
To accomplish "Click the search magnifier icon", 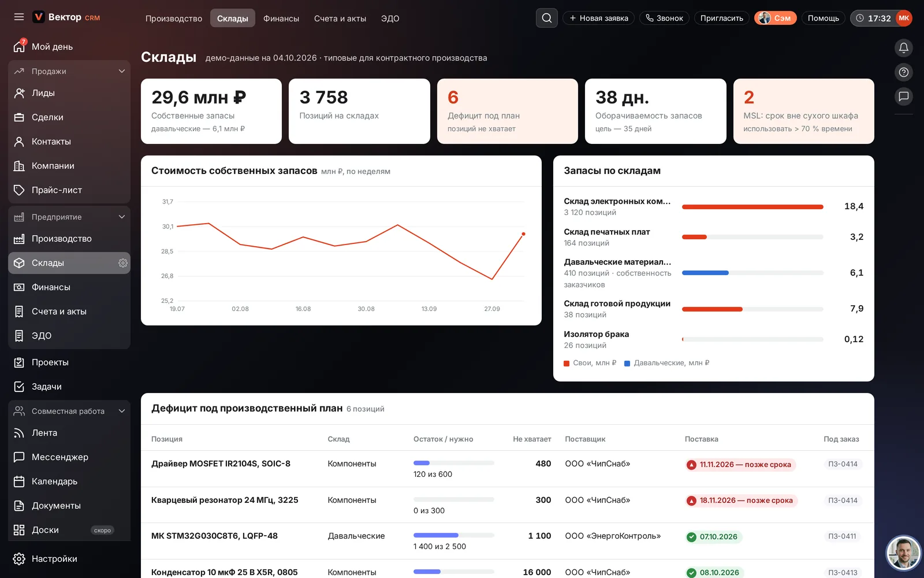I will [547, 18].
